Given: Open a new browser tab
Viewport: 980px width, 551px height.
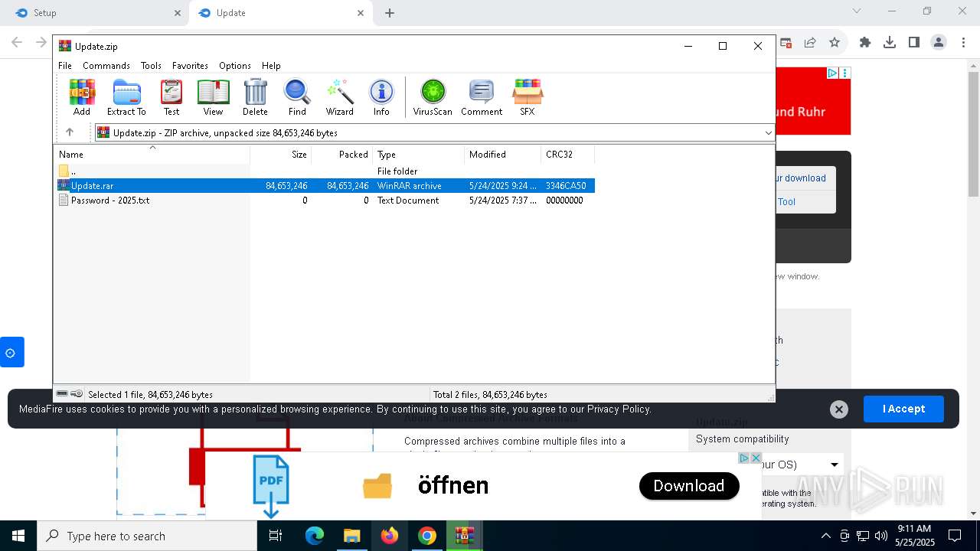Looking at the screenshot, I should pos(390,13).
